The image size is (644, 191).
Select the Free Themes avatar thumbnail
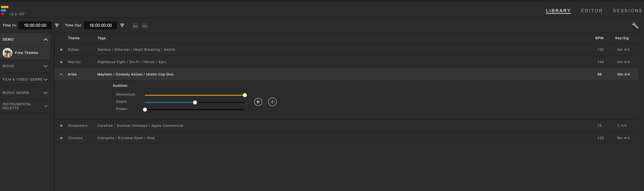(8, 53)
